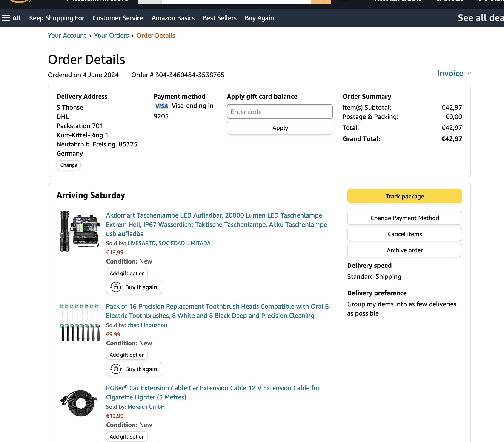504x442 pixels.
Task: Archive this order
Action: pyautogui.click(x=404, y=250)
